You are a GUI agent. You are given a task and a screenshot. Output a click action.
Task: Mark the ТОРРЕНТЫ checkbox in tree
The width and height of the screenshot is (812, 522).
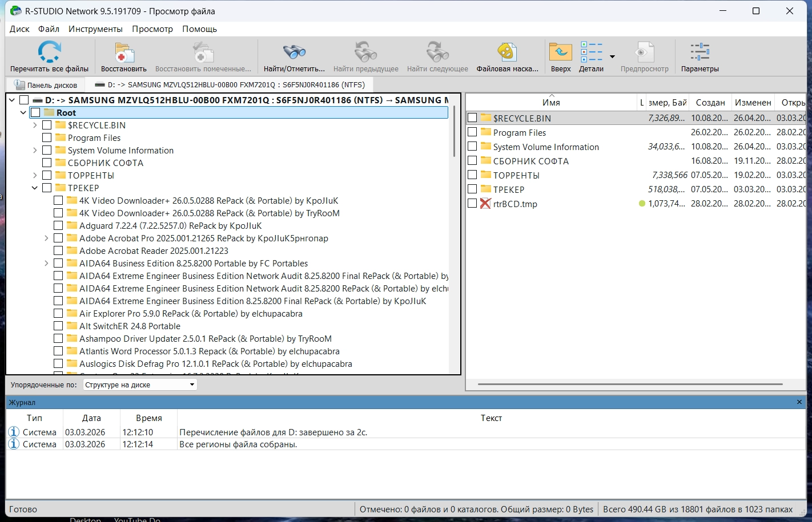pyautogui.click(x=47, y=175)
